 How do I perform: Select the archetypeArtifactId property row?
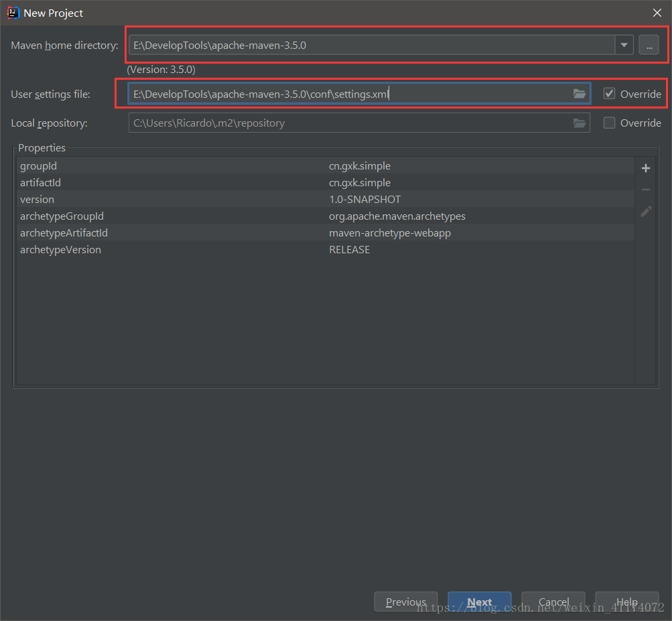click(x=326, y=232)
